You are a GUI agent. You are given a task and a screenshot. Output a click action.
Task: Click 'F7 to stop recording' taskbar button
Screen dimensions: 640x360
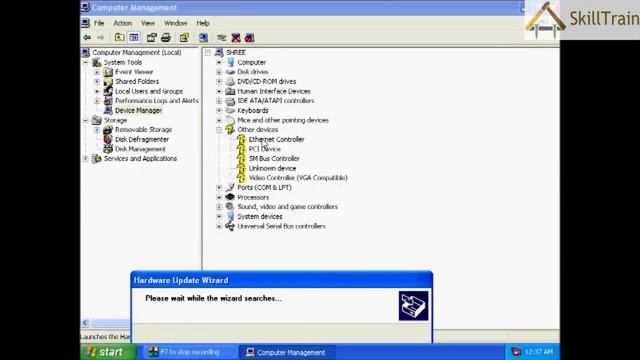191,352
